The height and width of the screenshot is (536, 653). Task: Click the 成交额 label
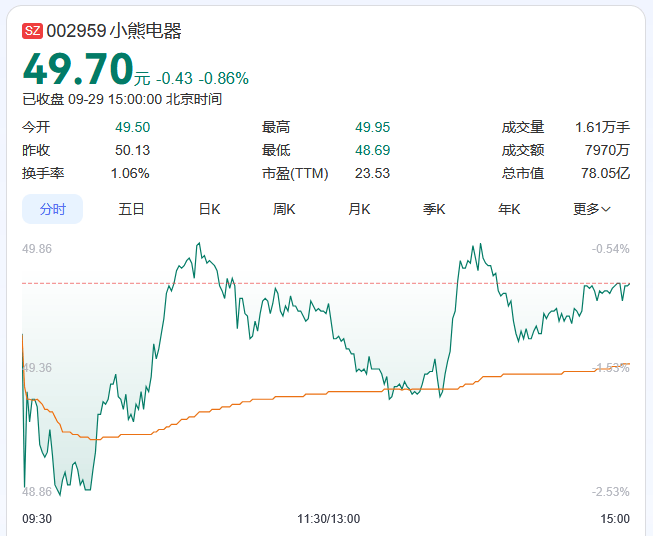pos(523,150)
